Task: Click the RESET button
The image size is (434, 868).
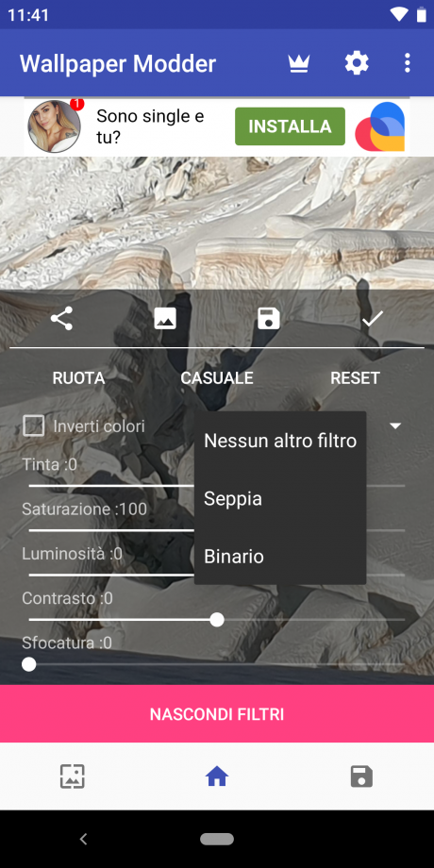Action: (355, 378)
